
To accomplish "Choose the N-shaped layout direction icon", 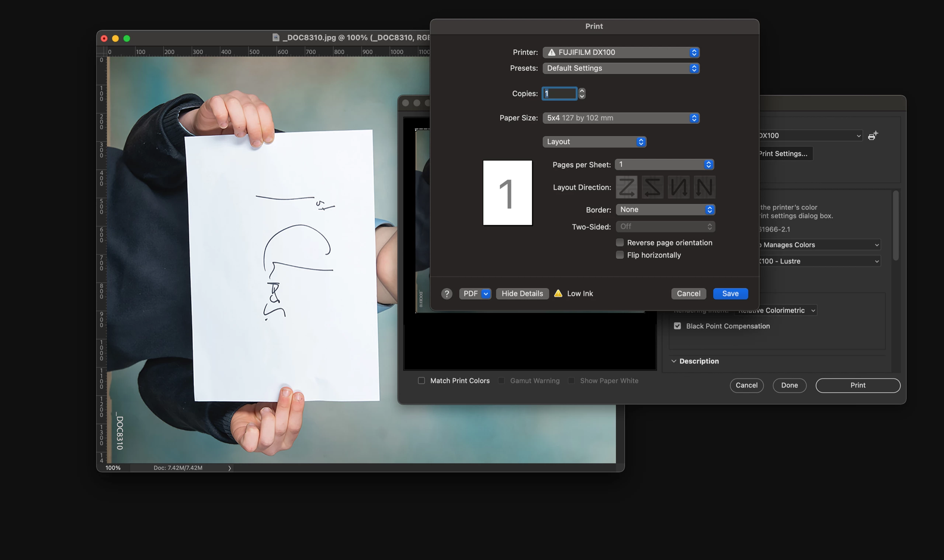I will coord(704,187).
